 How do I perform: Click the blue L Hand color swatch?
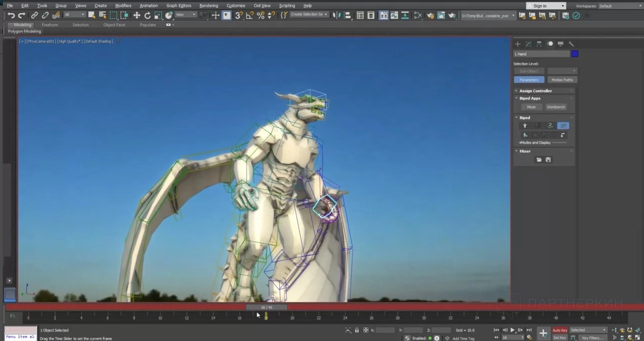(575, 54)
